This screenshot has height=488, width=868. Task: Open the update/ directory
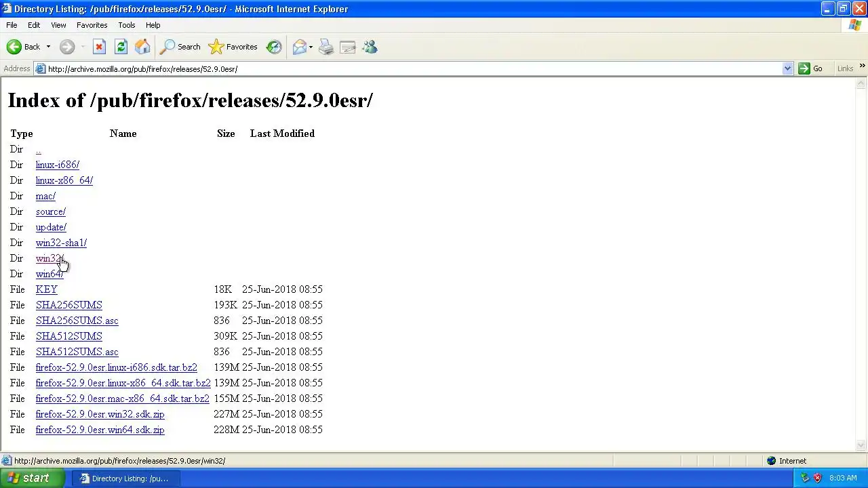tap(51, 227)
